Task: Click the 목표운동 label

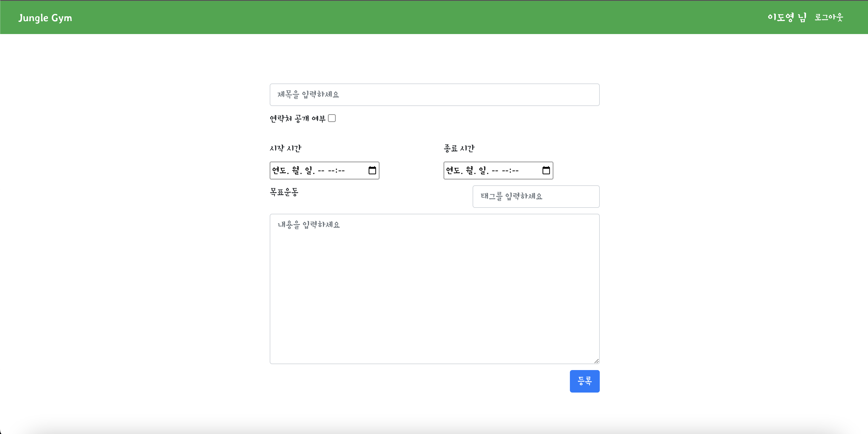Action: [284, 192]
